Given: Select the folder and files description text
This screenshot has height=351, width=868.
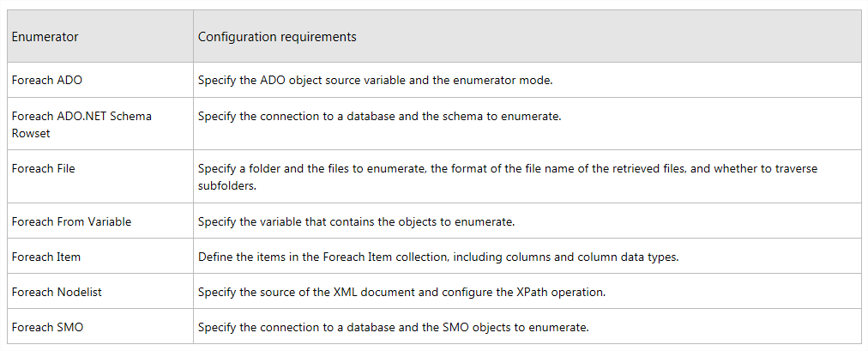Looking at the screenshot, I should pos(507,169).
